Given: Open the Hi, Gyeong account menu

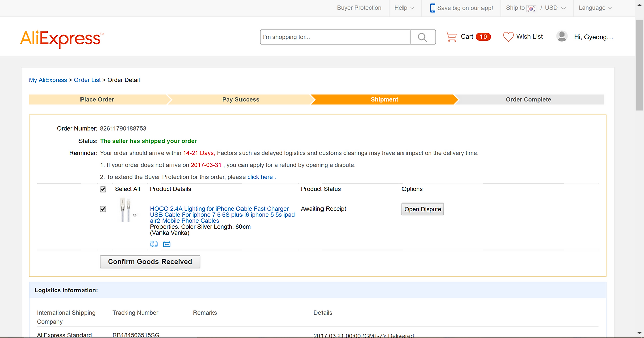Looking at the screenshot, I should 594,37.
